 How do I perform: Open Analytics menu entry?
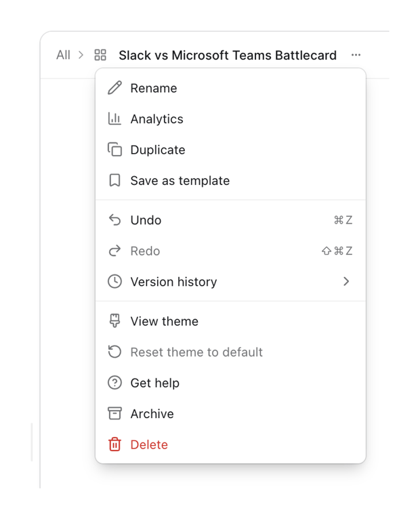click(x=230, y=119)
